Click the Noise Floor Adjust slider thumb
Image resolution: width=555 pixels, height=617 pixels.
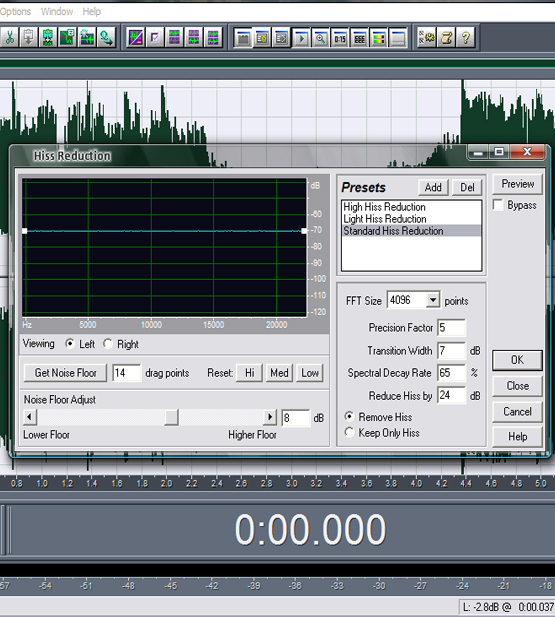[x=171, y=417]
